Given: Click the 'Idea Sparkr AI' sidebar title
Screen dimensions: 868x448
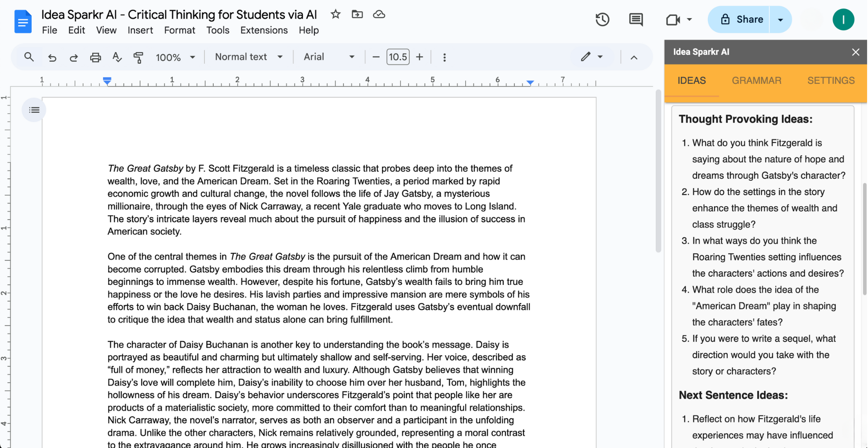Looking at the screenshot, I should tap(701, 52).
